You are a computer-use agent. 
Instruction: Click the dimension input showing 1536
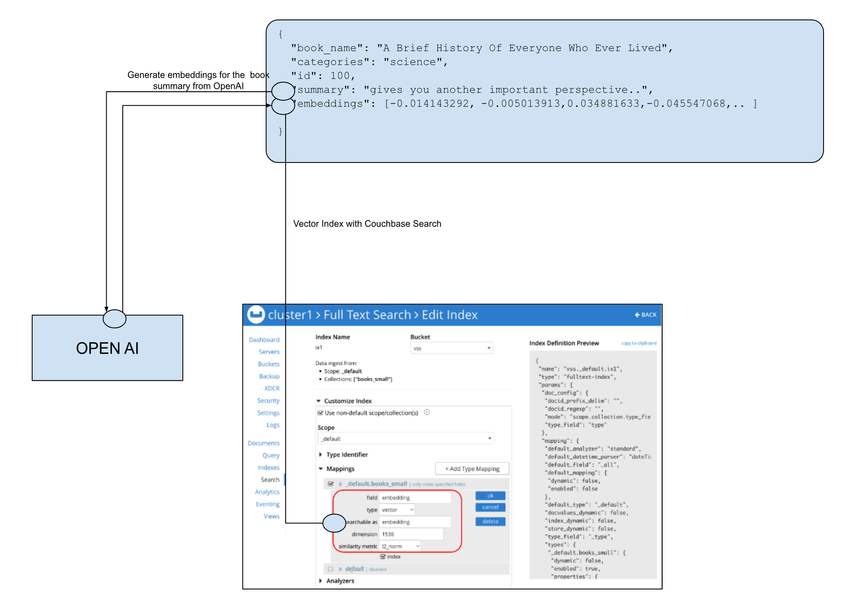pos(411,534)
